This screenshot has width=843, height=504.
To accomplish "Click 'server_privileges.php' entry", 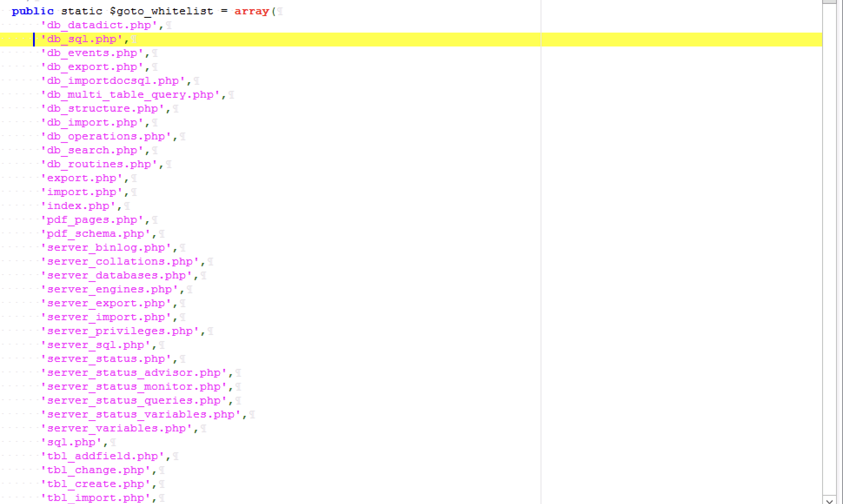I will 120,331.
